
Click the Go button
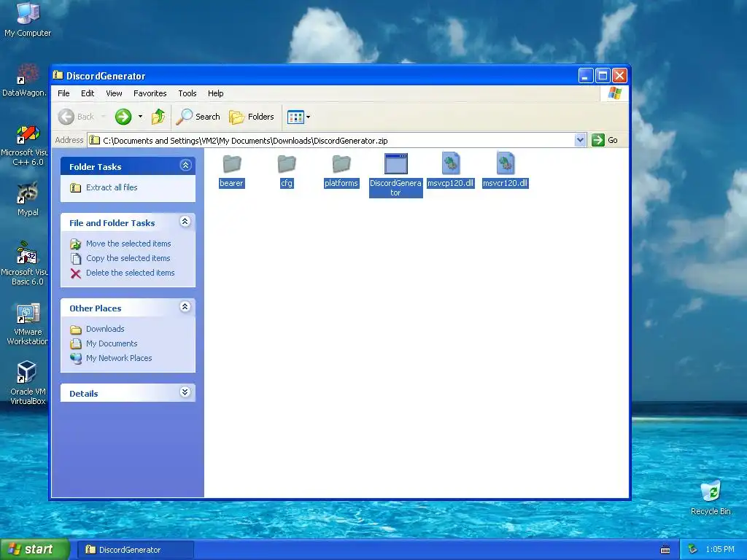[605, 140]
